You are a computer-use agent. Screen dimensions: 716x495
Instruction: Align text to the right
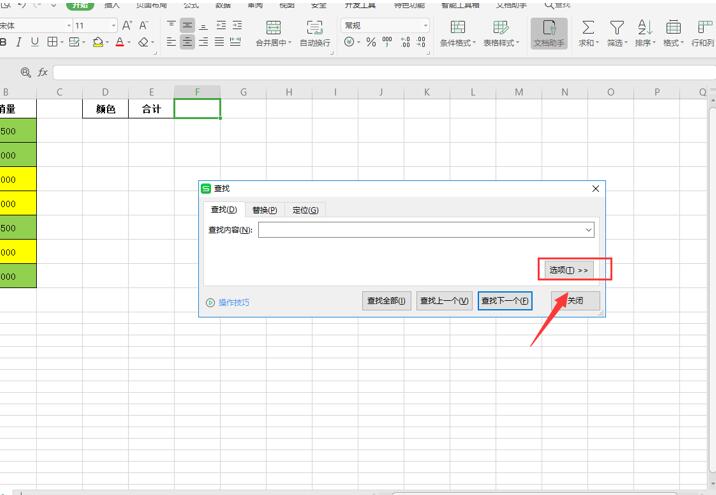tap(203, 42)
